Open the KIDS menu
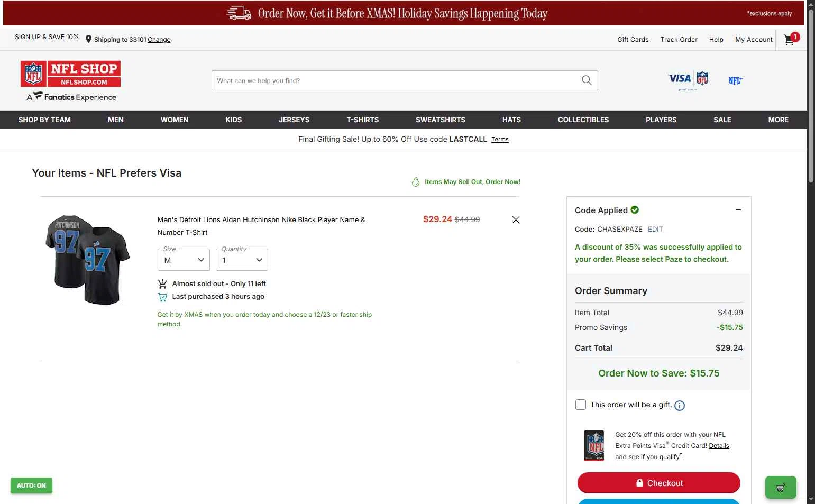This screenshot has height=504, width=815. (234, 120)
